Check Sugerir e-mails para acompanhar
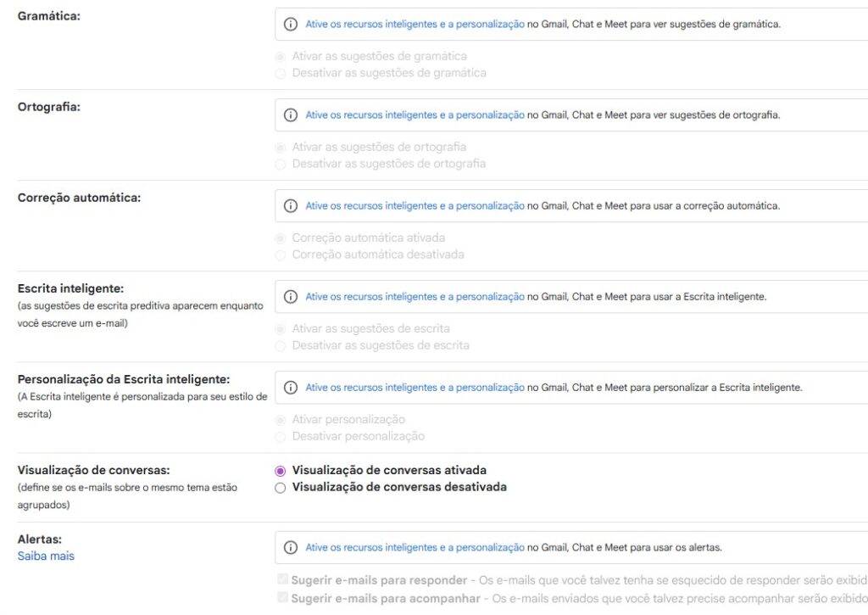Viewport: 868px width, 615px height. tap(281, 598)
